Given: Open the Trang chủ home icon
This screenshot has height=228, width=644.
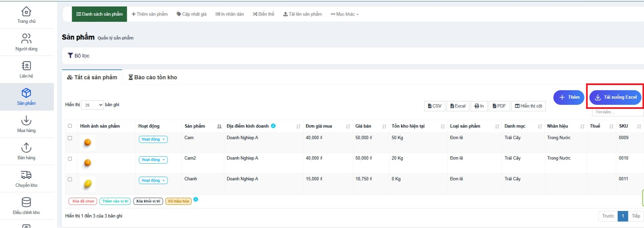Looking at the screenshot, I should click(26, 12).
